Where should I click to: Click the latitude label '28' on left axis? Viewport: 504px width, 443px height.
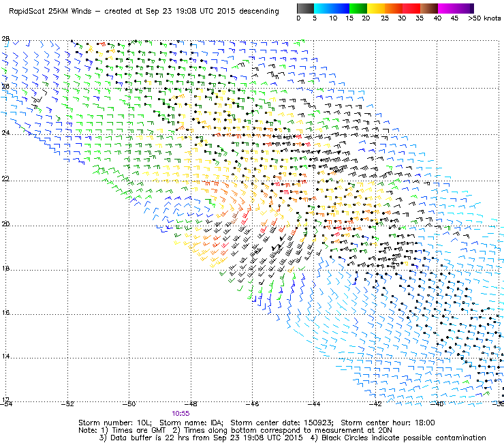[x=5, y=39]
